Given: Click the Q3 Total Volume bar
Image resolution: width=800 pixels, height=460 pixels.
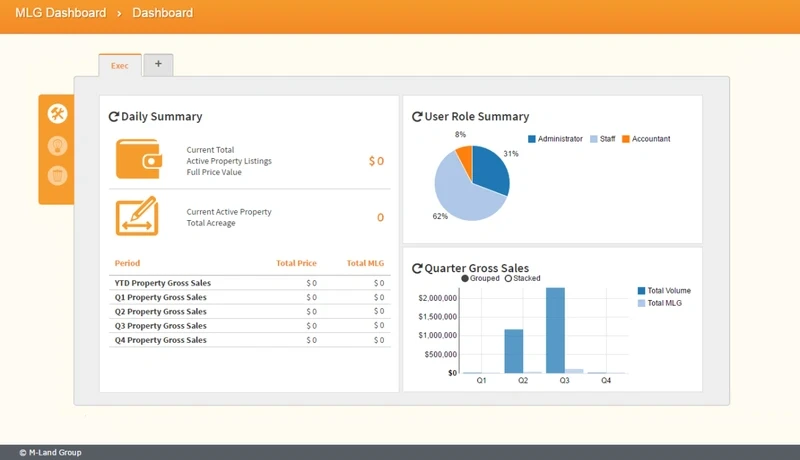Looking at the screenshot, I should pos(555,330).
